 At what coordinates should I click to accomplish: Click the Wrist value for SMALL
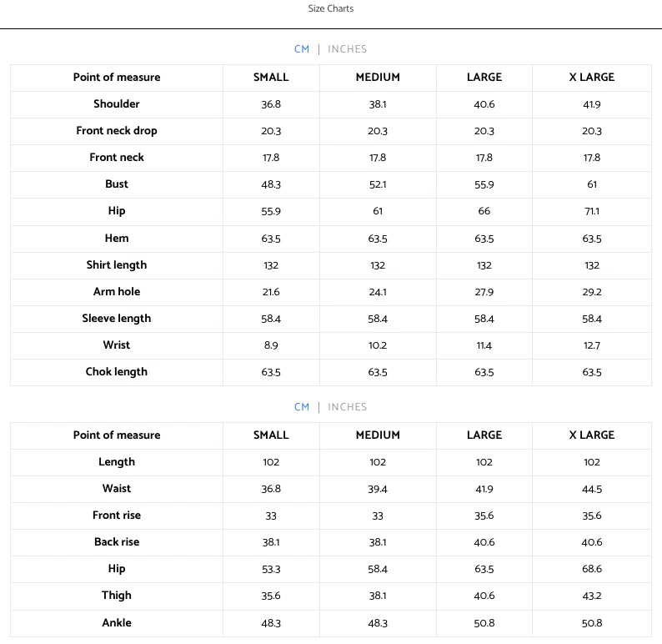tap(271, 345)
